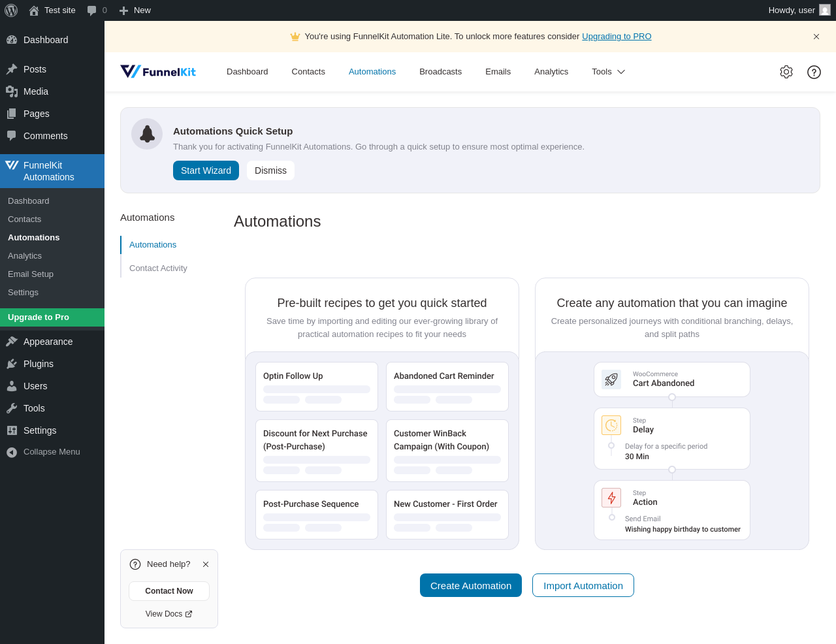This screenshot has height=644, width=836.
Task: Open the Dashboard tab in FunnelKit nav
Action: point(248,72)
